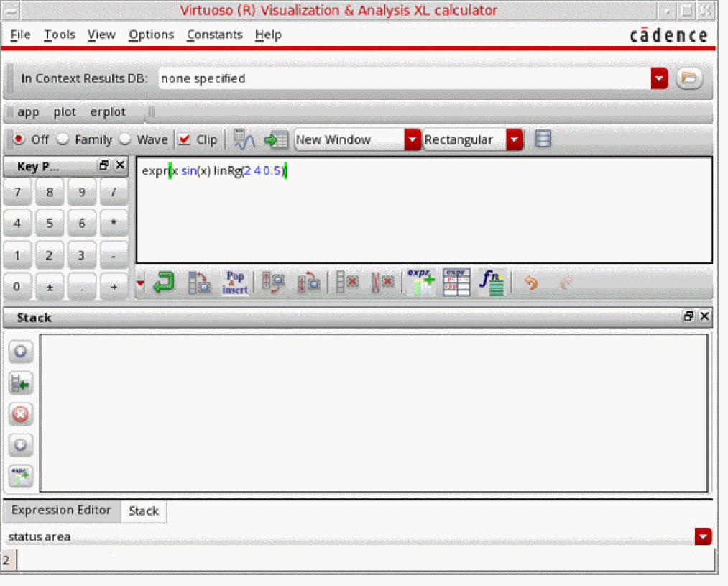Click the clear stack red X icon
This screenshot has height=586, width=728.
pyautogui.click(x=347, y=282)
